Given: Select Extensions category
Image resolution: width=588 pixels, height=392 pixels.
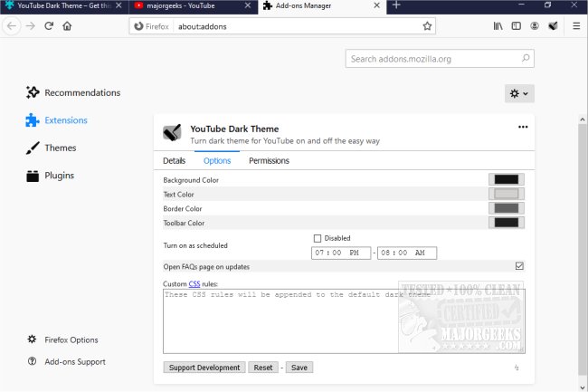Looking at the screenshot, I should [x=57, y=120].
